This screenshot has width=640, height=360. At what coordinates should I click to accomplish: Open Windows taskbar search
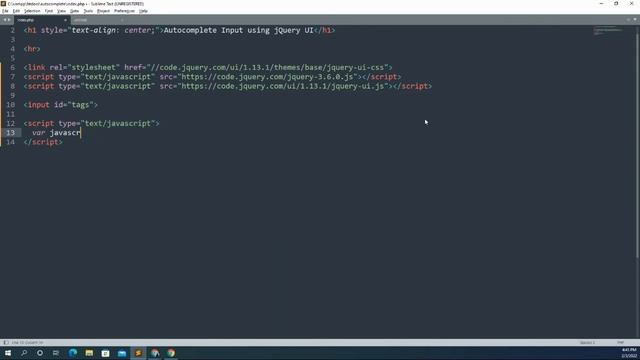coord(24,353)
